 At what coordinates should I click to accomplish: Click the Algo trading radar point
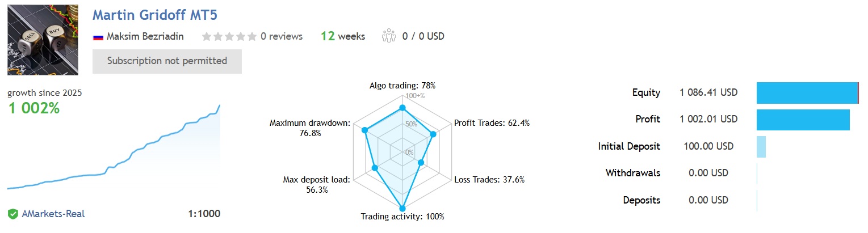click(x=402, y=108)
